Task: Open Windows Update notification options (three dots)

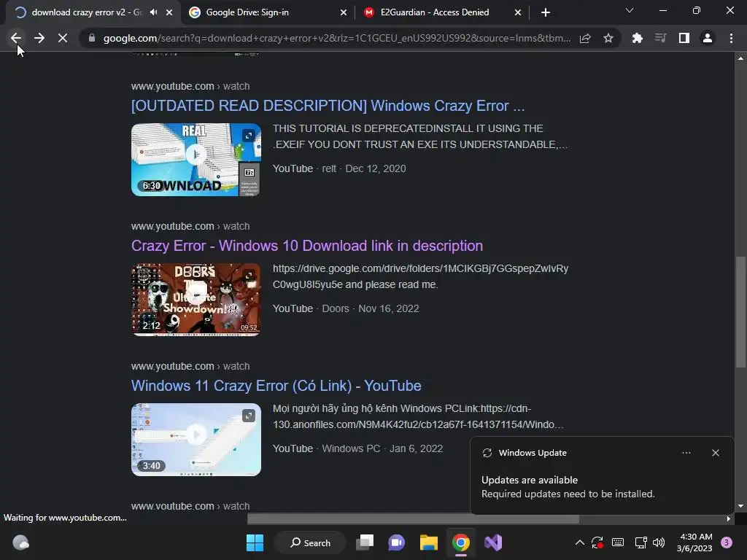Action: 686,453
